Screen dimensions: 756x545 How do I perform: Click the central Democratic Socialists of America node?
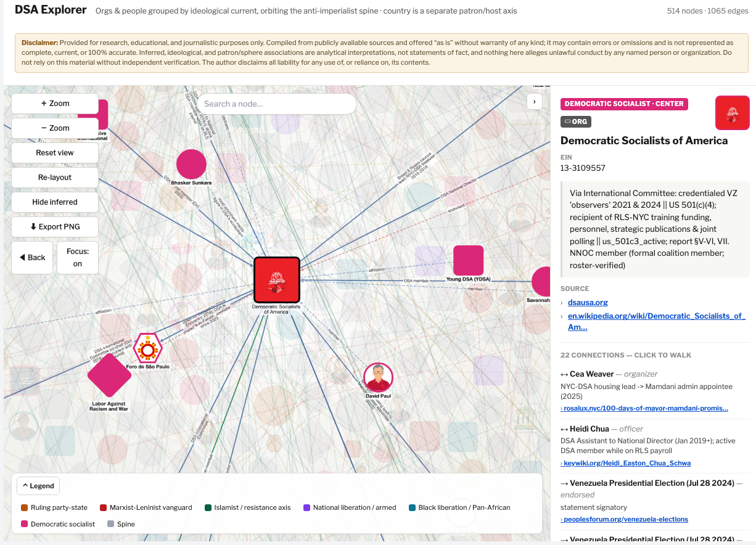click(x=277, y=280)
